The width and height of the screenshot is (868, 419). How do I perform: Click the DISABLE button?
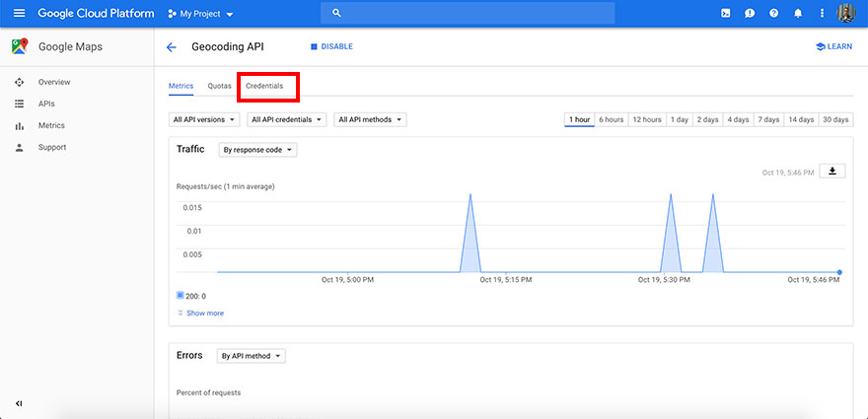pyautogui.click(x=331, y=47)
